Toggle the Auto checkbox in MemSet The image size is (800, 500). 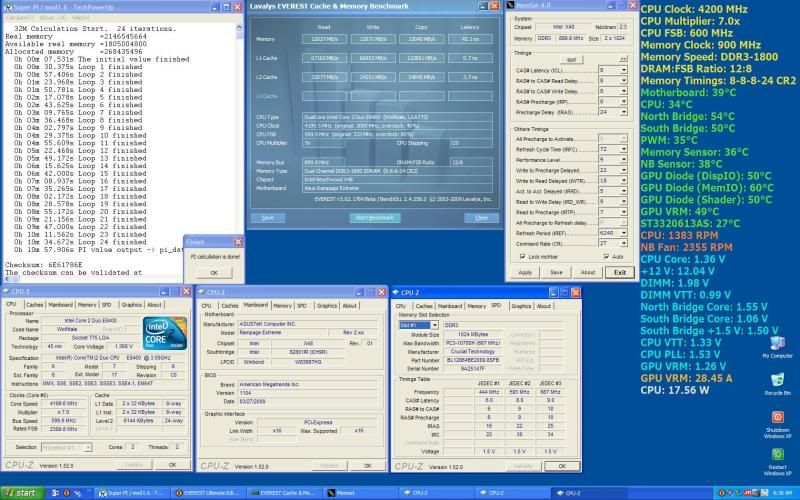click(606, 257)
